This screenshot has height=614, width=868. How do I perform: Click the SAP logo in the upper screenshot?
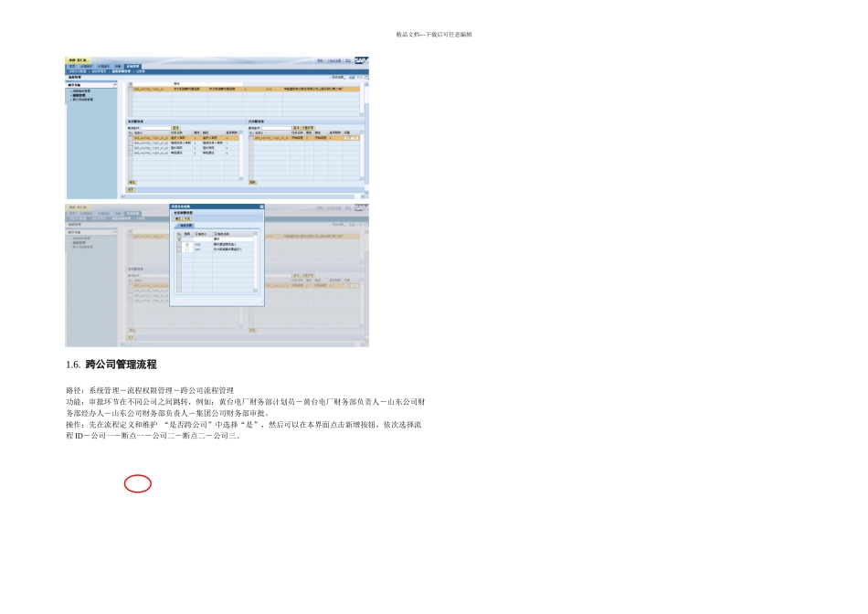(x=361, y=60)
